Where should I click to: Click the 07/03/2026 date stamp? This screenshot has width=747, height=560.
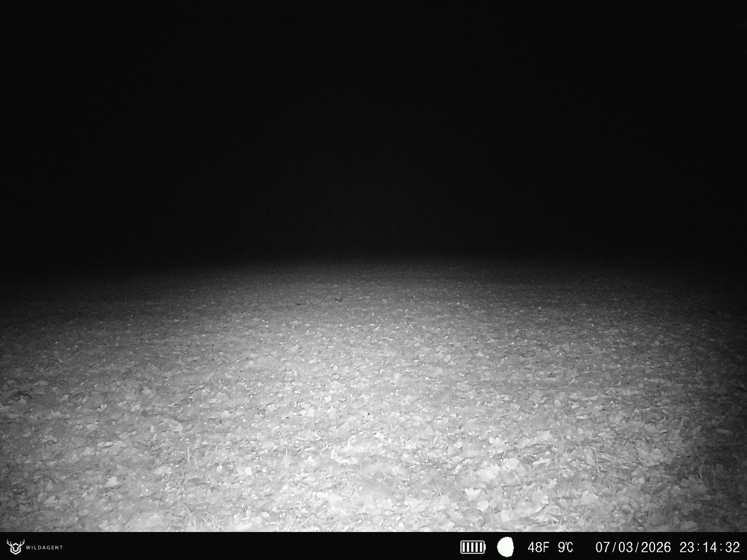(633, 547)
